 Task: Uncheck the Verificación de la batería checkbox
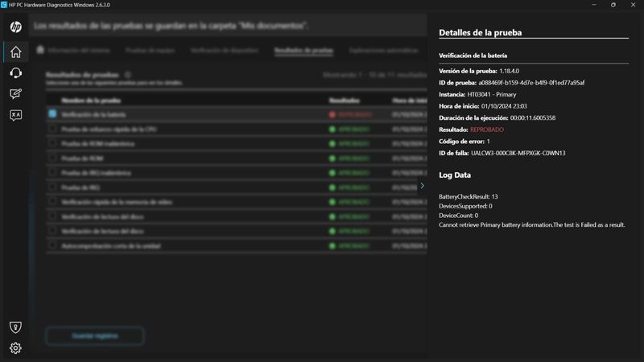point(52,113)
